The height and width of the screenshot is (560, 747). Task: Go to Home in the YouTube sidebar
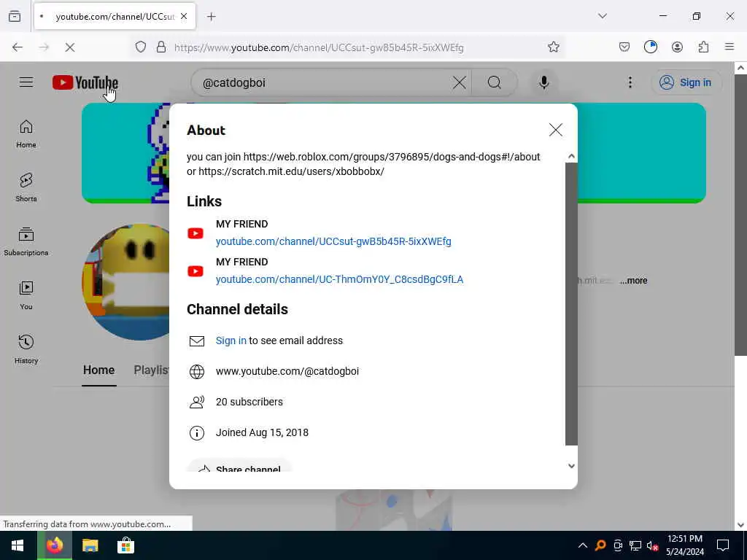pyautogui.click(x=26, y=134)
